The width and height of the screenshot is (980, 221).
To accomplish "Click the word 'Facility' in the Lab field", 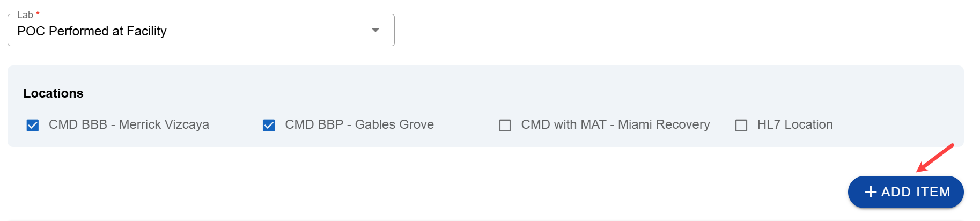I will 146,31.
